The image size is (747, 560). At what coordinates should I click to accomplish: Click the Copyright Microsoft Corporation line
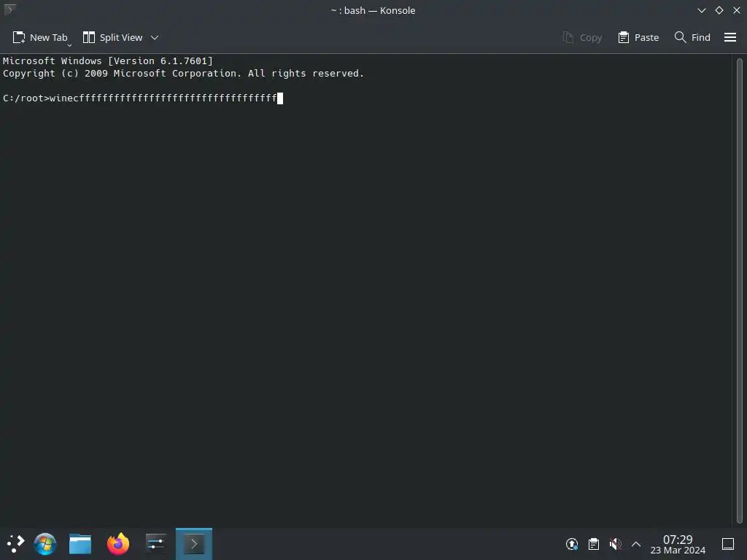pos(183,74)
